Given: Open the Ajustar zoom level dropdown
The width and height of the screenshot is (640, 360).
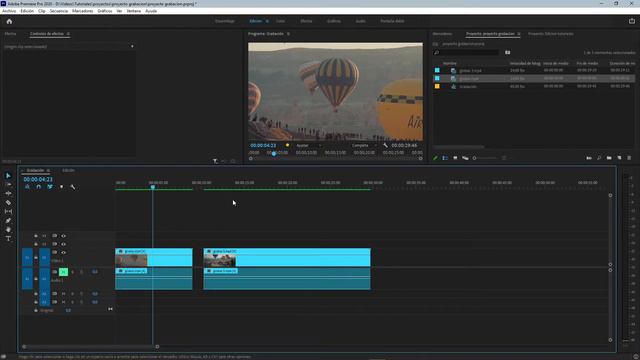Looking at the screenshot, I should coord(308,145).
